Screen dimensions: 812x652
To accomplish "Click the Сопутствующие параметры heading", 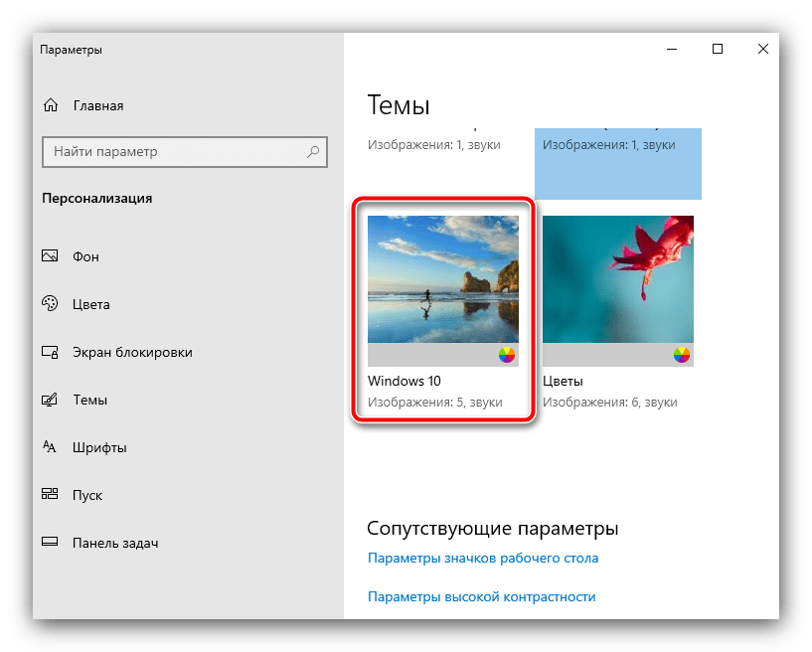I will tap(493, 528).
